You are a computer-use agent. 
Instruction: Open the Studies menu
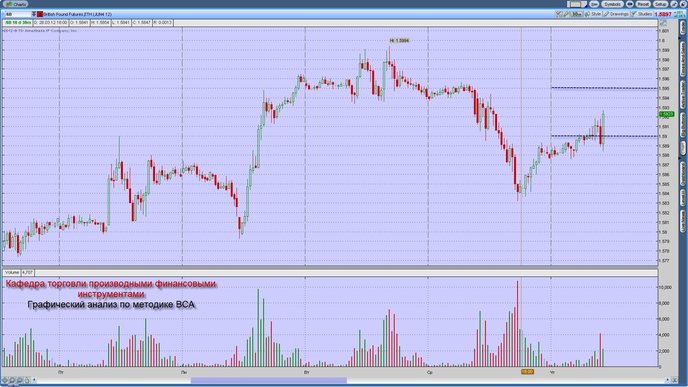[641, 14]
